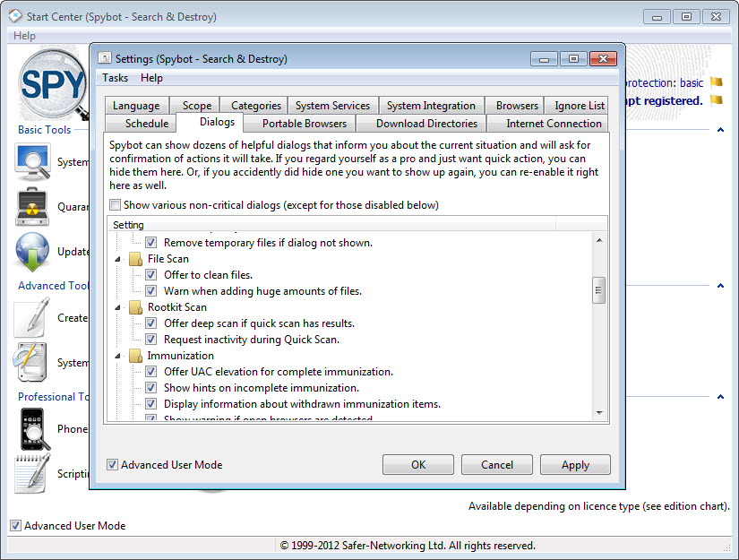Close the Settings dialog window

click(x=603, y=59)
